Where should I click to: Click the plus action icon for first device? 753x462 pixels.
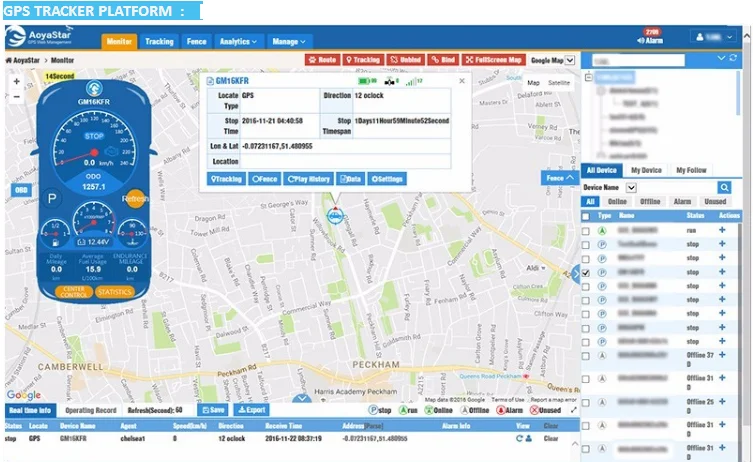[x=722, y=231]
